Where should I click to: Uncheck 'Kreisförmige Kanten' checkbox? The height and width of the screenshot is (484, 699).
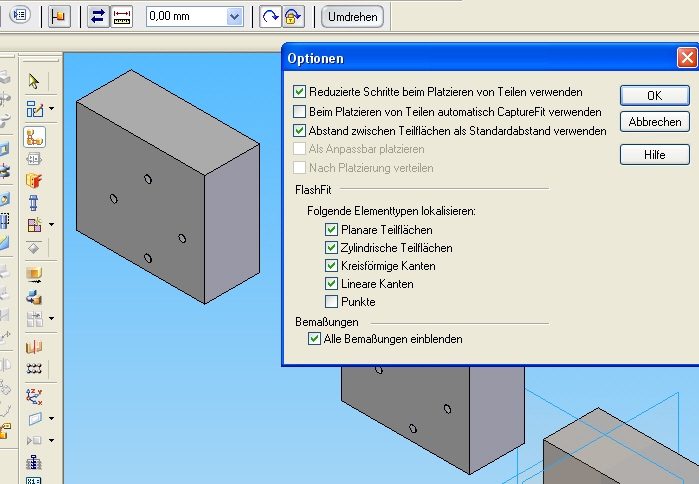click(x=331, y=266)
